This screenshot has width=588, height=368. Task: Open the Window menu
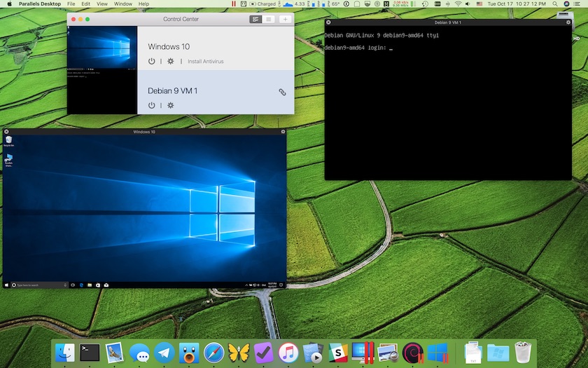[x=123, y=4]
